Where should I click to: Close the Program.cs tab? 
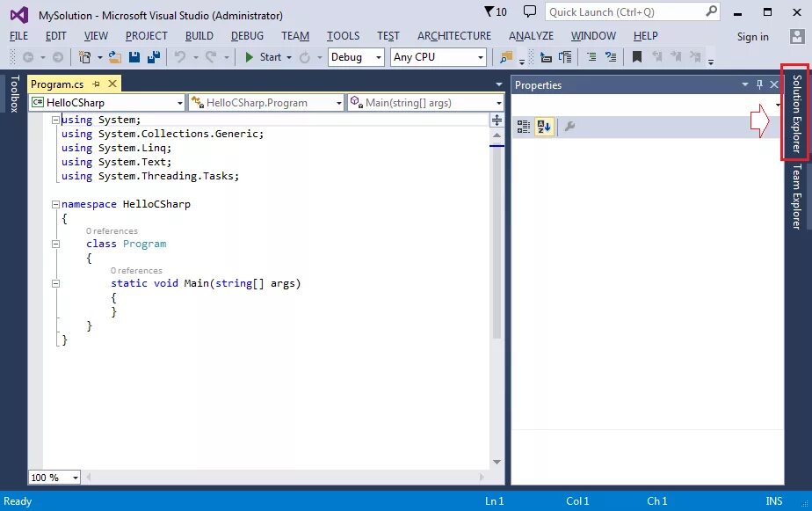tap(112, 84)
